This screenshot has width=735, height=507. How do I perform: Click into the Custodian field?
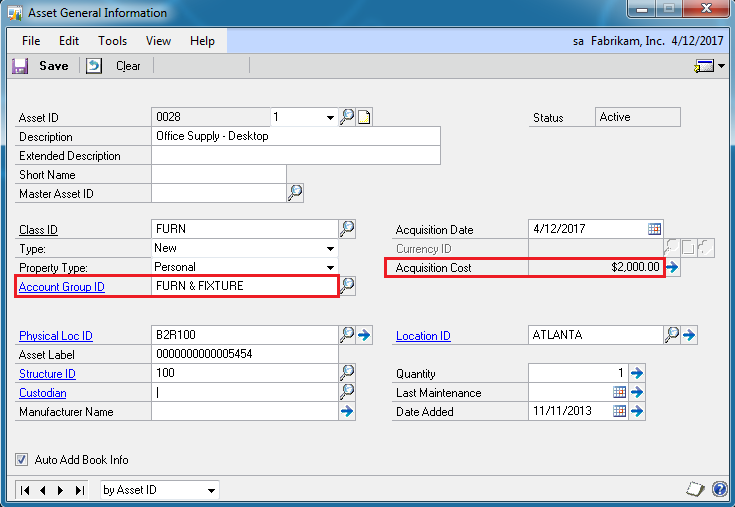coord(245,392)
